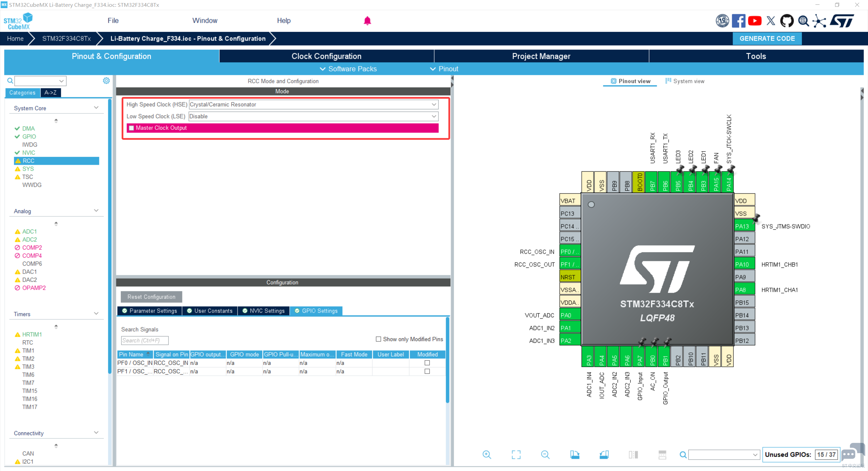
Task: Click the notification bell icon
Action: pyautogui.click(x=367, y=21)
